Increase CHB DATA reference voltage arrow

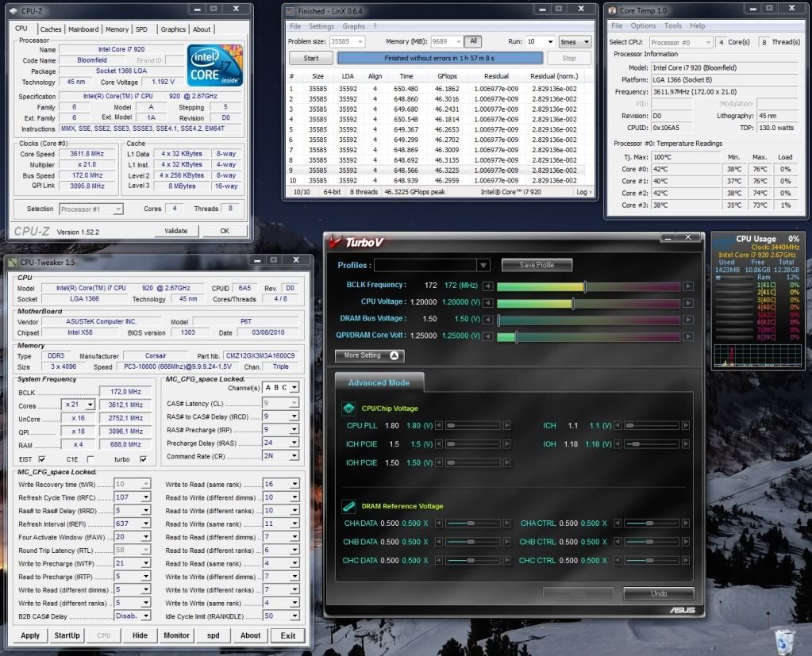click(x=507, y=542)
